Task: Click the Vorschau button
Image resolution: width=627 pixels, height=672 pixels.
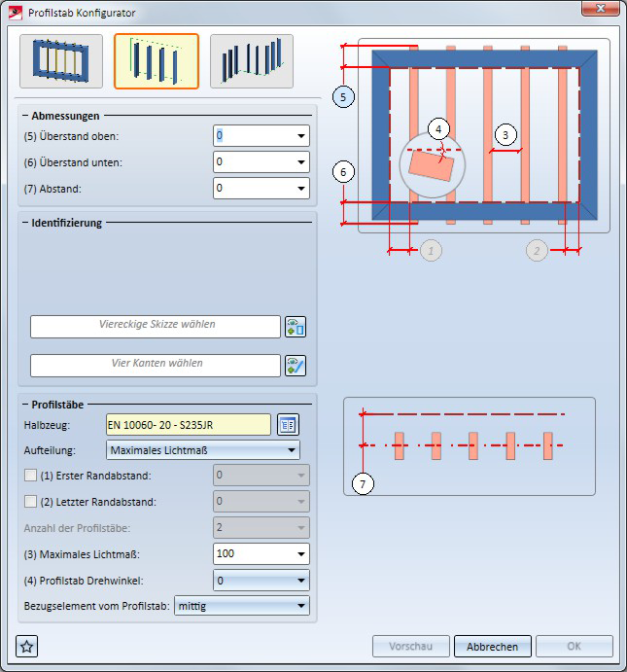Action: point(411,647)
